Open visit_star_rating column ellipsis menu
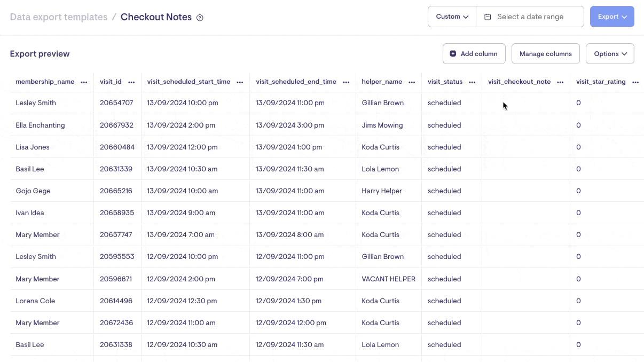This screenshot has height=362, width=644. coord(635,82)
